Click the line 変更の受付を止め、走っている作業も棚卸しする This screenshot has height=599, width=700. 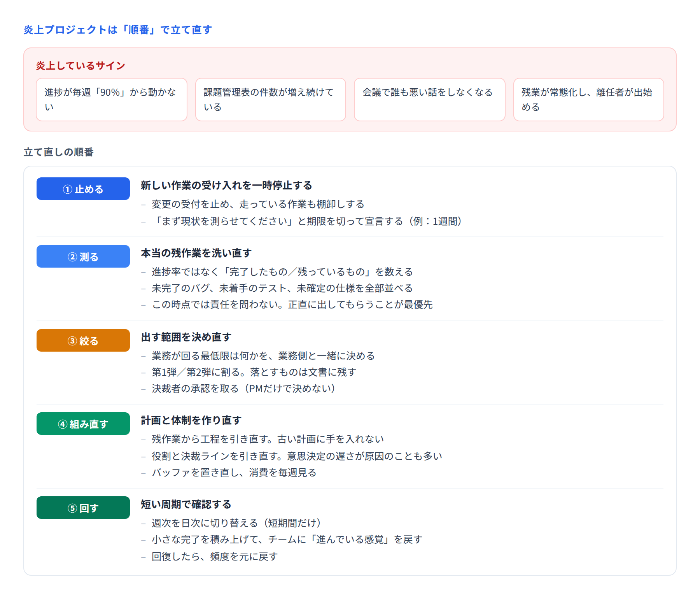pyautogui.click(x=258, y=204)
